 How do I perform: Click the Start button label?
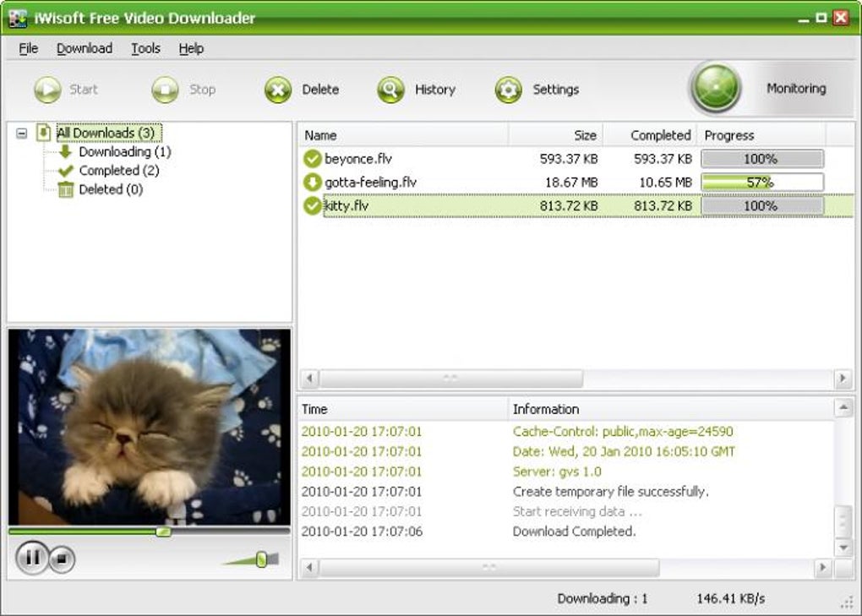click(x=84, y=90)
